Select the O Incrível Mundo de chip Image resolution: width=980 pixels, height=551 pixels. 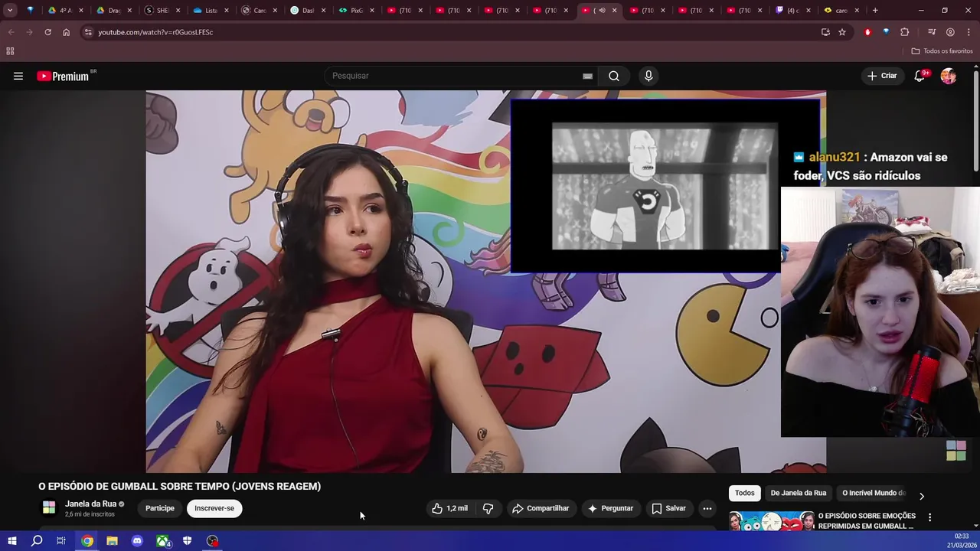874,493
